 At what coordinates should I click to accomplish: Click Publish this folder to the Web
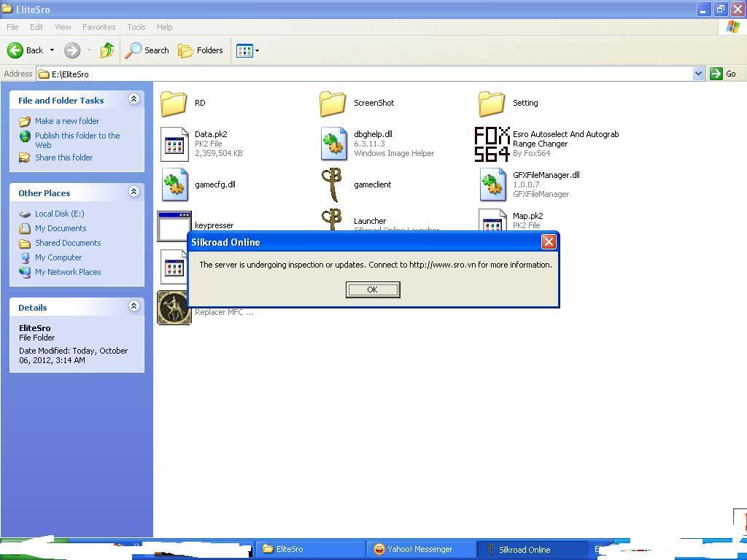[77, 140]
